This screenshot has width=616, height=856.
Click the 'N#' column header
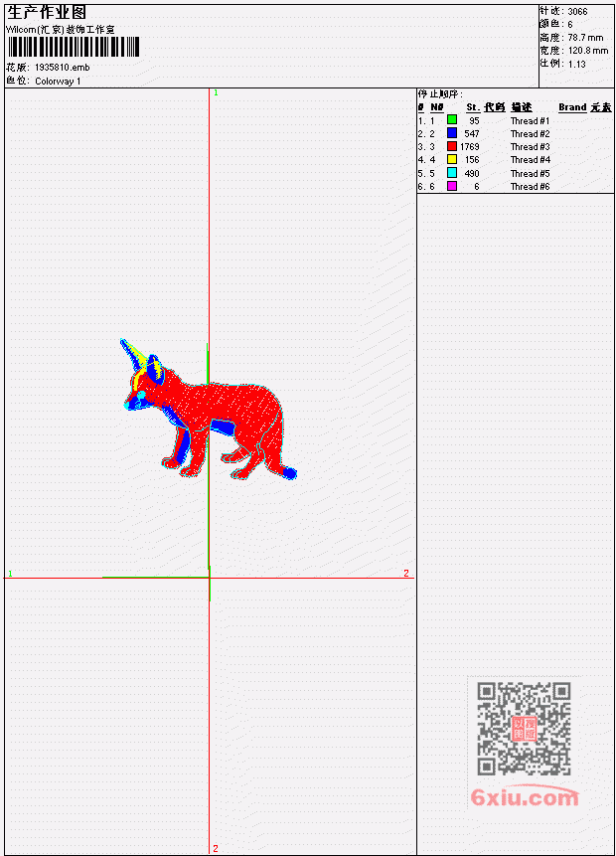436,107
